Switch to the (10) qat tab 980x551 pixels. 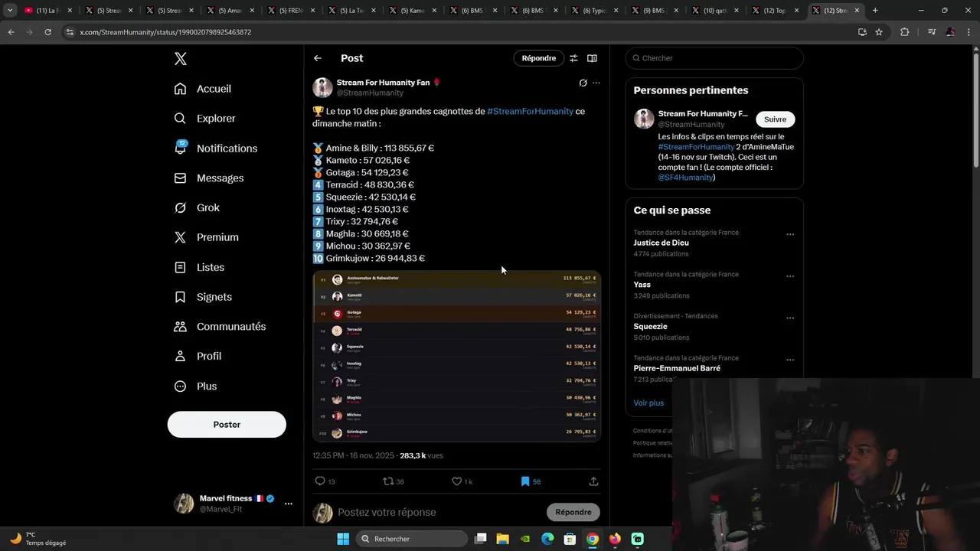pyautogui.click(x=717, y=11)
